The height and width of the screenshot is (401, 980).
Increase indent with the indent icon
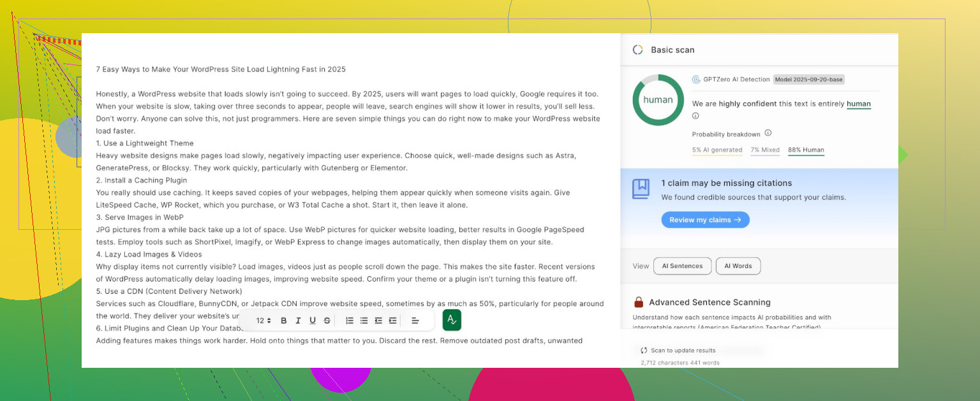[x=392, y=321]
